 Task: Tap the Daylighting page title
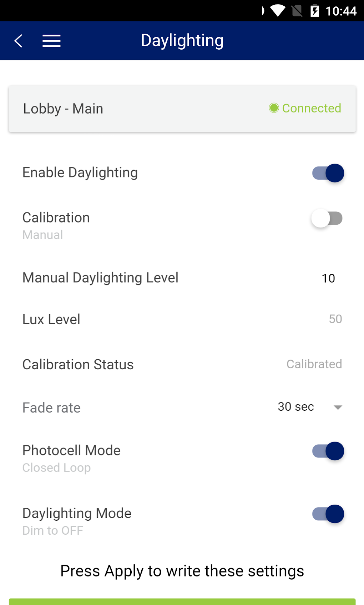click(182, 41)
